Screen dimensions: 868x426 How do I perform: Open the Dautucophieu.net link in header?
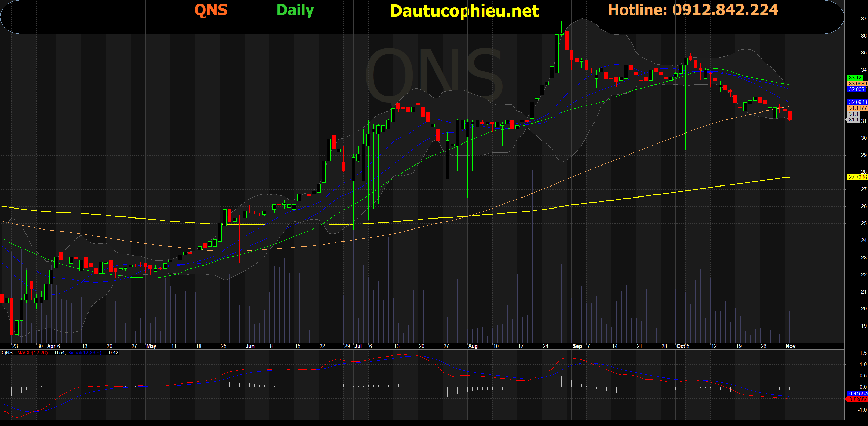tap(464, 11)
